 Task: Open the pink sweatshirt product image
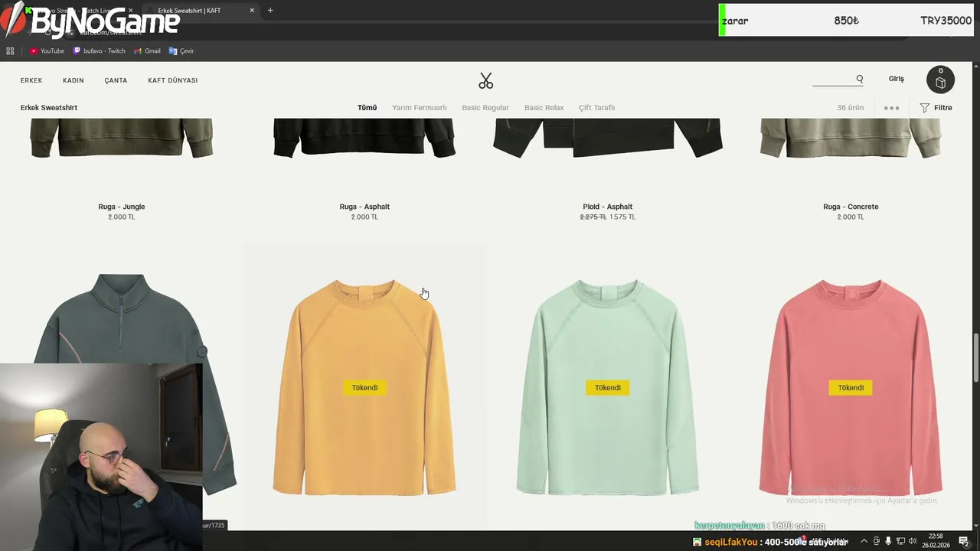851,386
